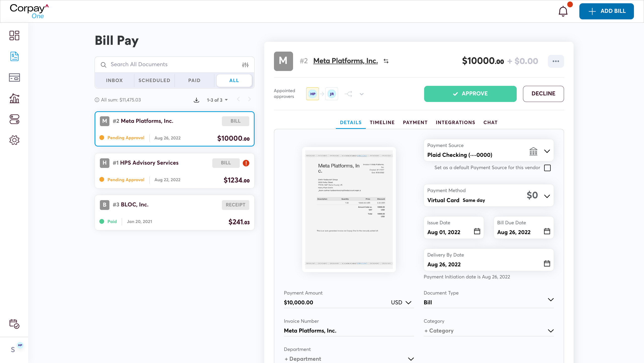The width and height of the screenshot is (644, 363).
Task: Select the #1 HPS Advisory Services bill
Action: click(175, 171)
